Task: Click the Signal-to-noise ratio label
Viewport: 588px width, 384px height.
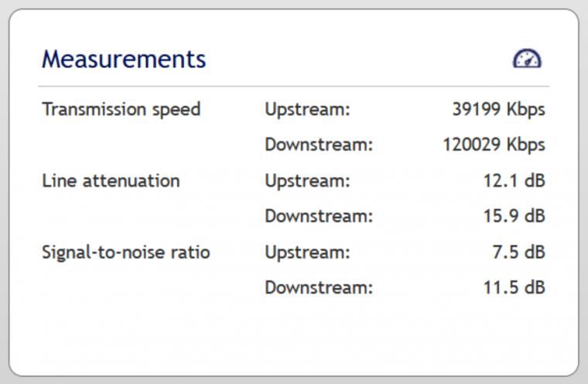Action: [x=125, y=252]
